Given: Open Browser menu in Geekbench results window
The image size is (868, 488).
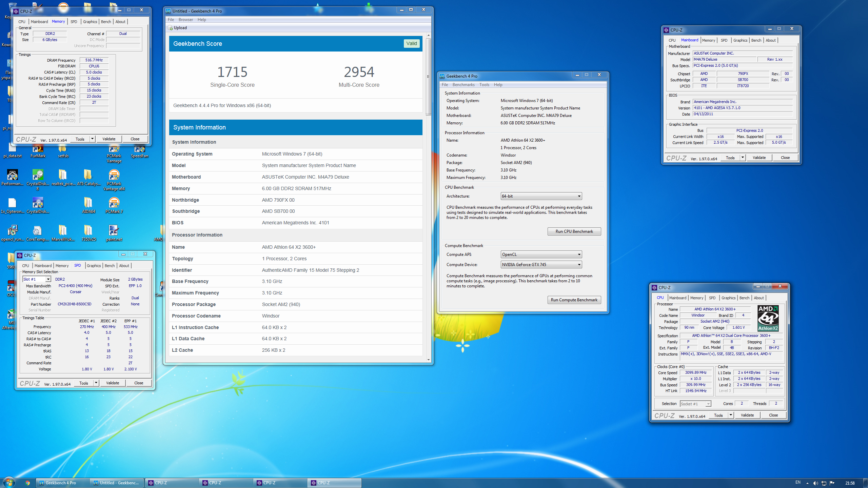Looking at the screenshot, I should 186,20.
